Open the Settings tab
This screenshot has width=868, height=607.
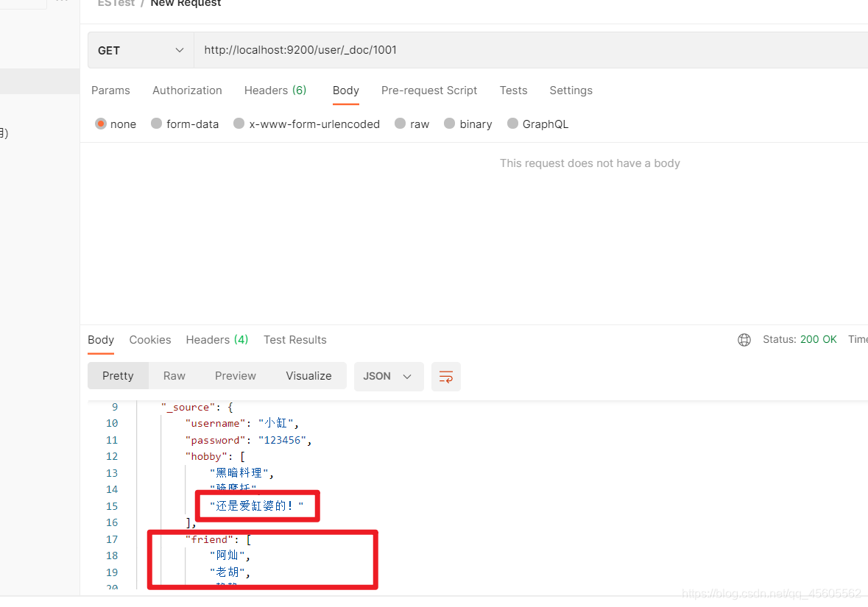click(571, 90)
